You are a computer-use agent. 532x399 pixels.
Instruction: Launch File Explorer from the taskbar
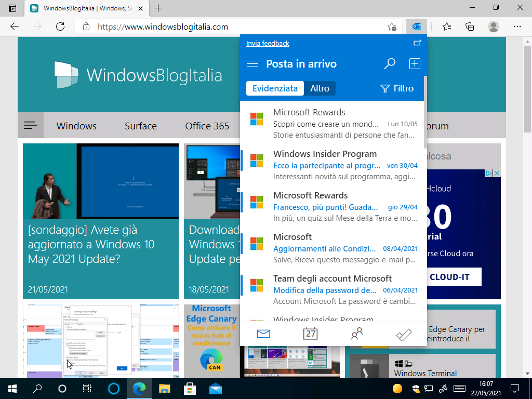pos(165,389)
